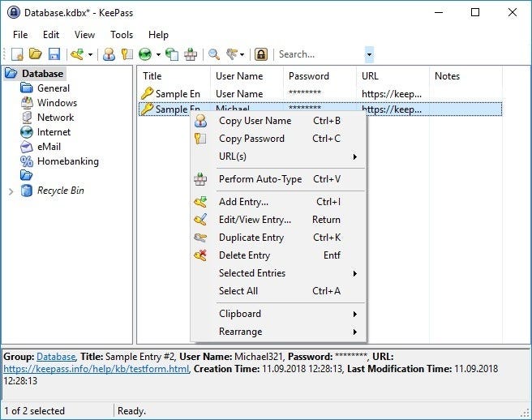Choose Add Entry... in context menu
The image size is (532, 420).
pos(278,202)
